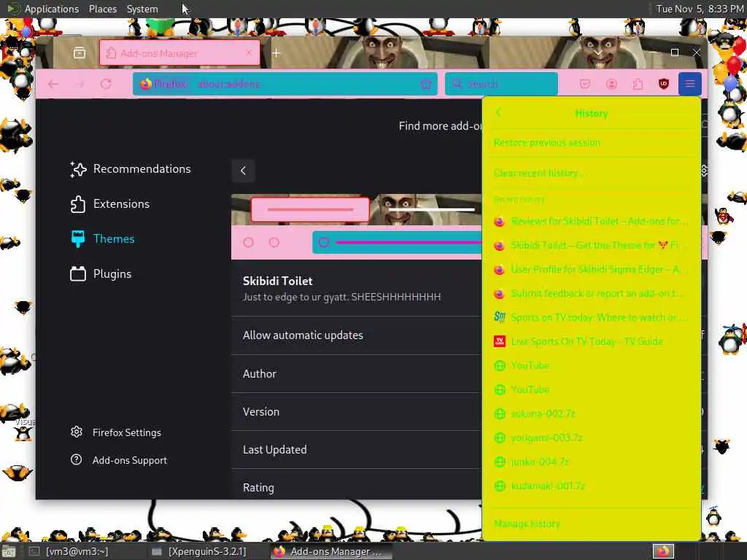The height and width of the screenshot is (560, 747).
Task: Open a new tab with plus button
Action: coord(276,53)
